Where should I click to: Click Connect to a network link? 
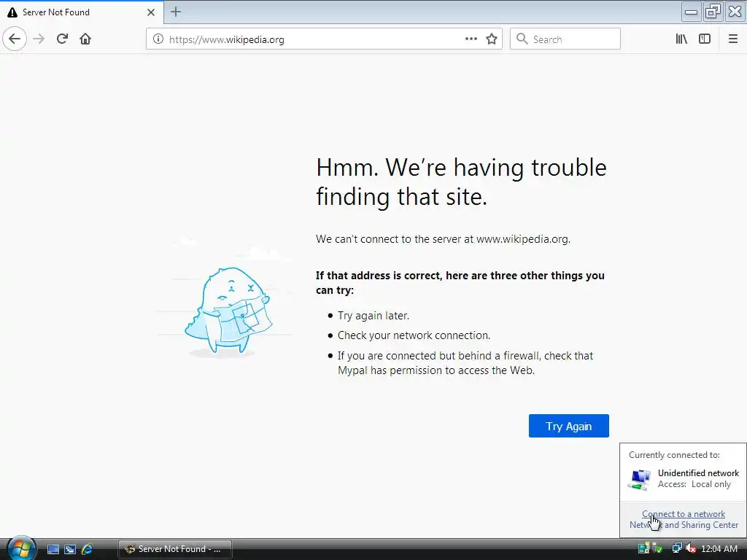coord(683,514)
